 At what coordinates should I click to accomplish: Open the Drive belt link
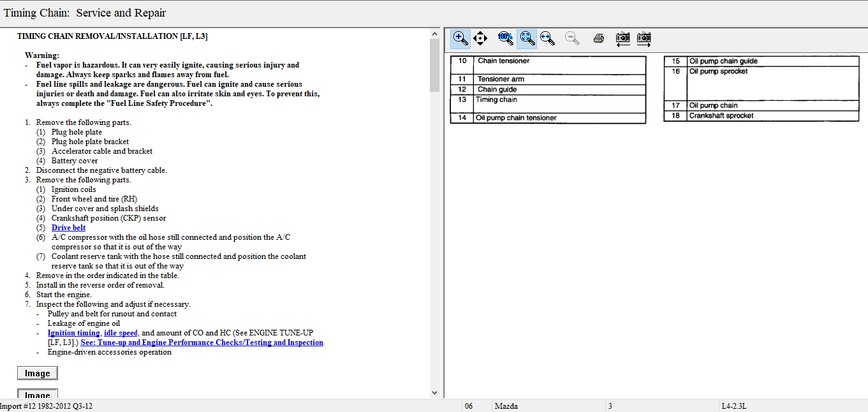pyautogui.click(x=68, y=228)
